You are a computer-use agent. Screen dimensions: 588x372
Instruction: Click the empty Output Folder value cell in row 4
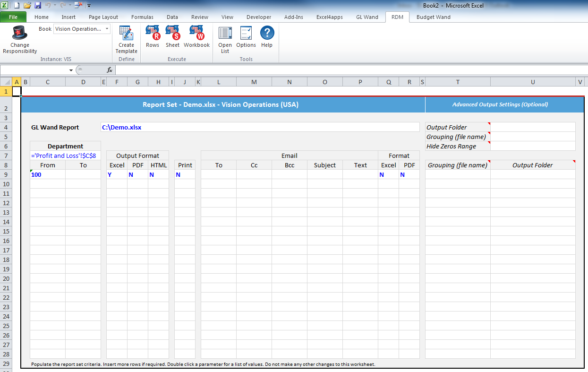(533, 127)
